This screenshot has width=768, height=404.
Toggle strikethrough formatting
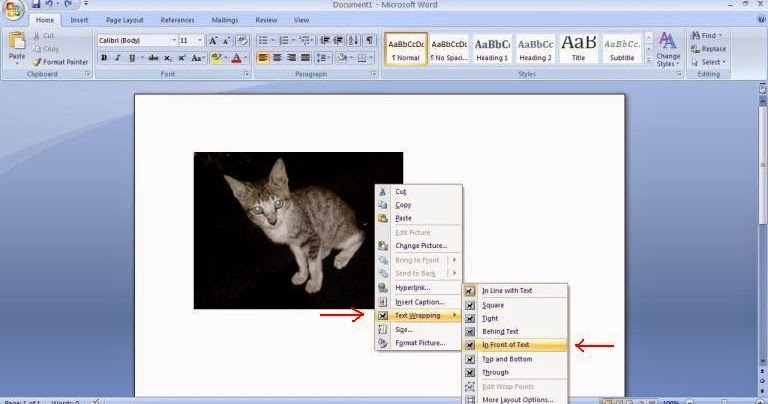point(153,58)
